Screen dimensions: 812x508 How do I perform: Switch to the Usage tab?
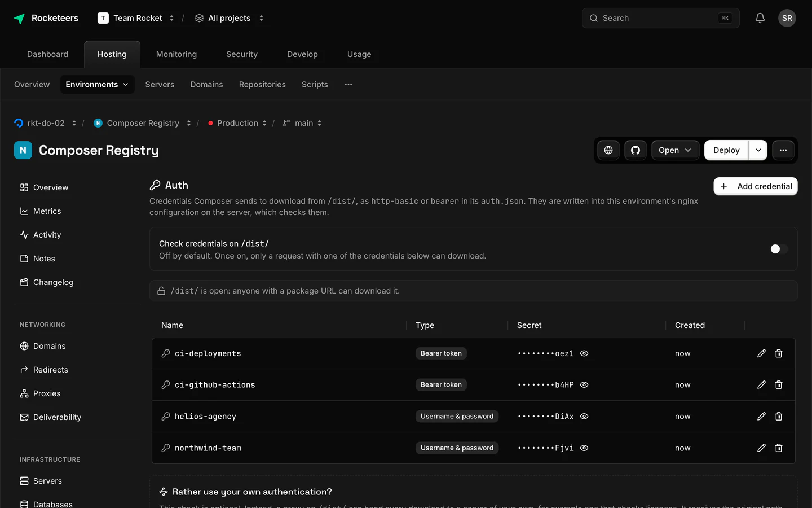359,54
